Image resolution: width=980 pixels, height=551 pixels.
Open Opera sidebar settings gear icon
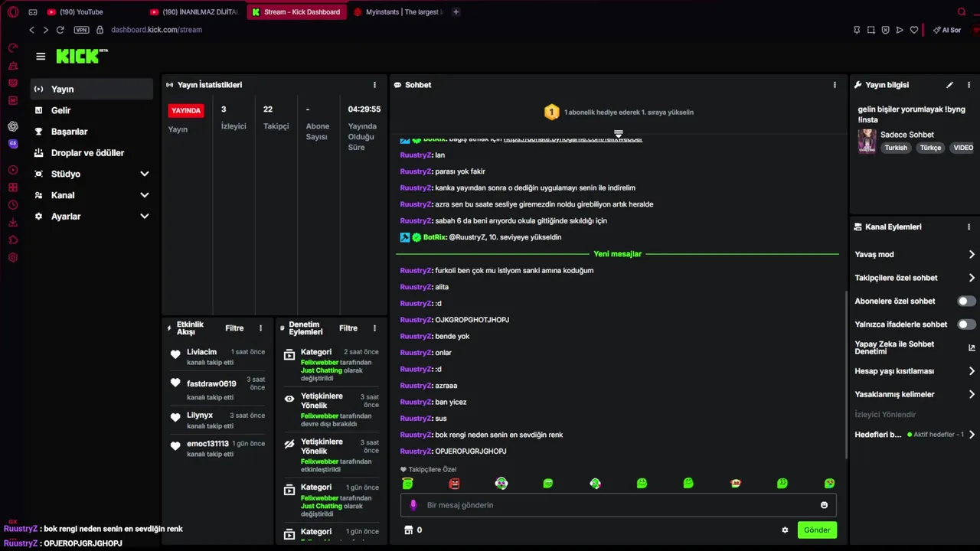pos(13,257)
